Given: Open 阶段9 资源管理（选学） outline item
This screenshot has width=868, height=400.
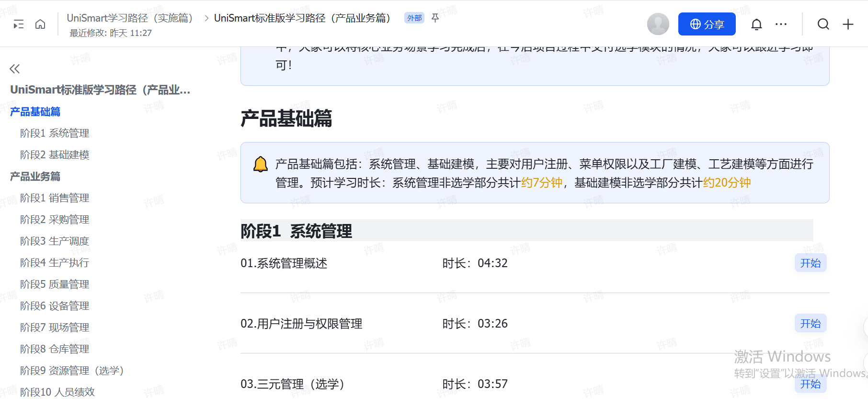Looking at the screenshot, I should pos(72,371).
